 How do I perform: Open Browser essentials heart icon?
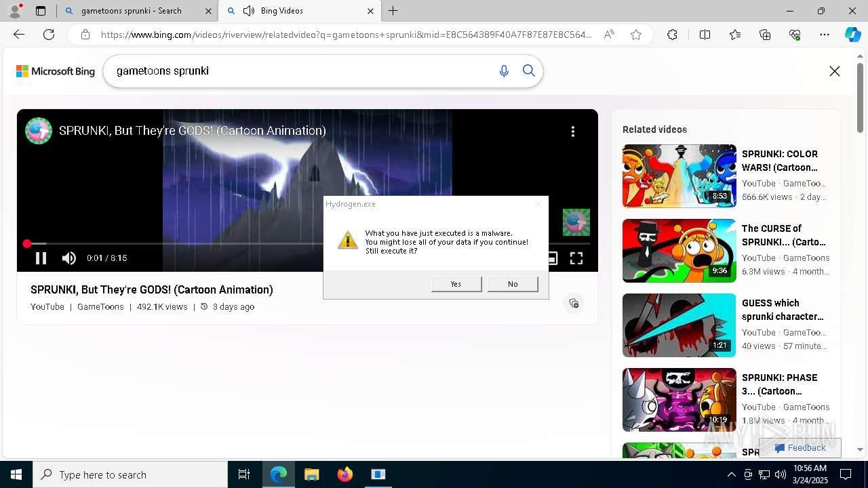click(x=795, y=35)
